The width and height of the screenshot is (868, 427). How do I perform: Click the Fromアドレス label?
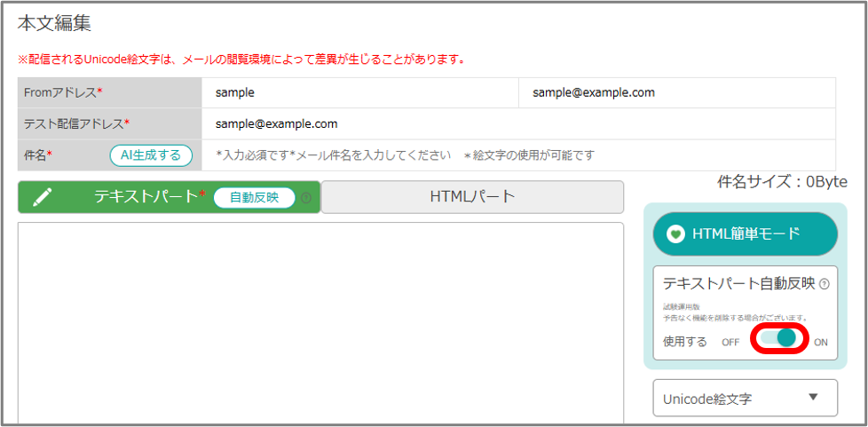[63, 93]
